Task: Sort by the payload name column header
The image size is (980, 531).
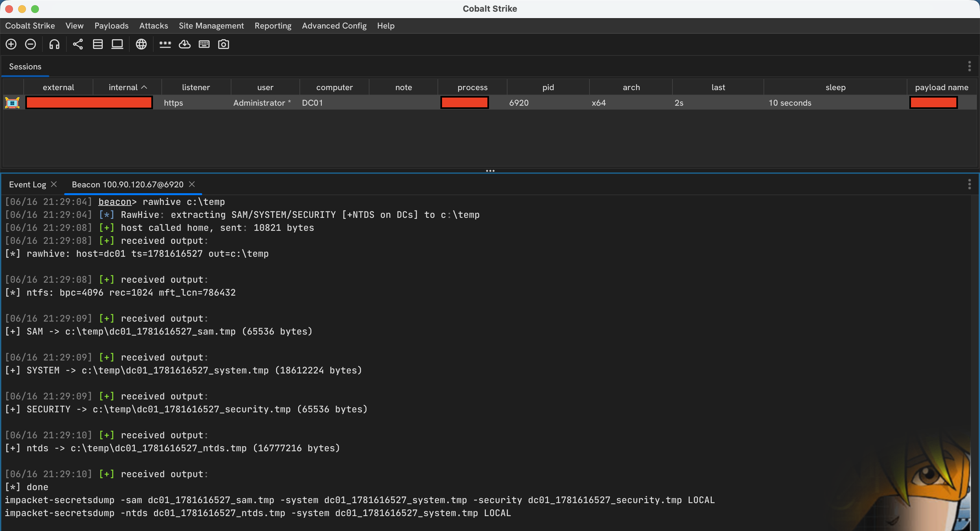Action: click(941, 87)
